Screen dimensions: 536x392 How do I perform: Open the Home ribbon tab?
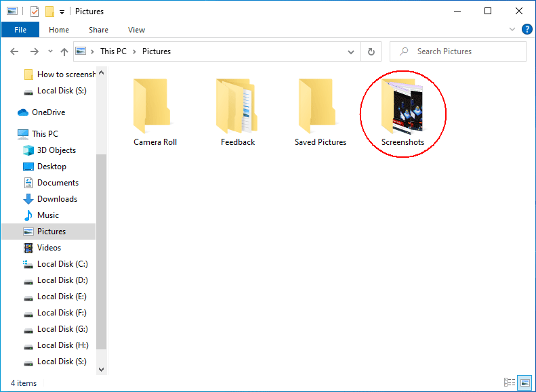click(x=59, y=30)
